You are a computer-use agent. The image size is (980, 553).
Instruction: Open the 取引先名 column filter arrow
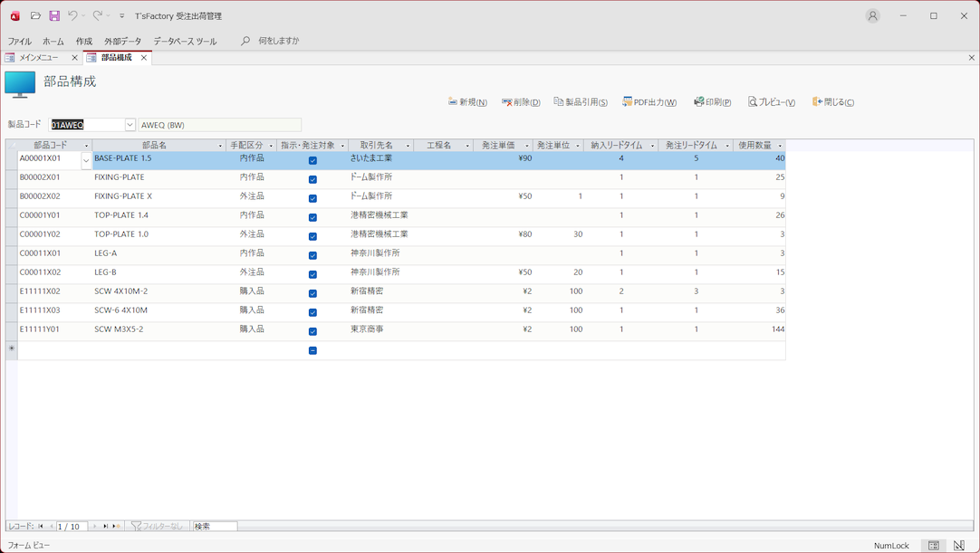(408, 146)
